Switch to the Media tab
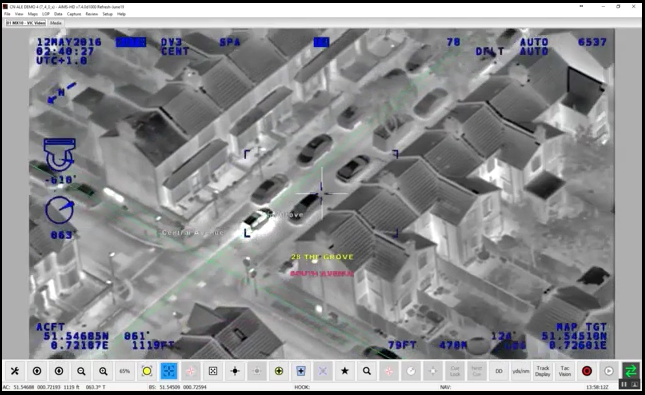Viewport: 645px width, 395px height. pyautogui.click(x=56, y=23)
